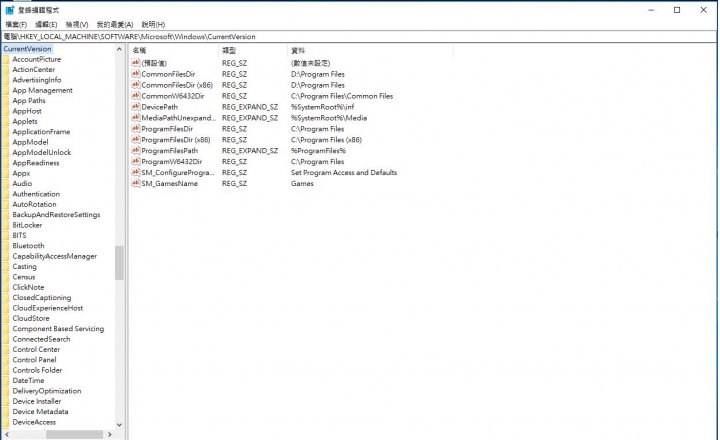
Task: Select the Control Center key
Action: 36,350
